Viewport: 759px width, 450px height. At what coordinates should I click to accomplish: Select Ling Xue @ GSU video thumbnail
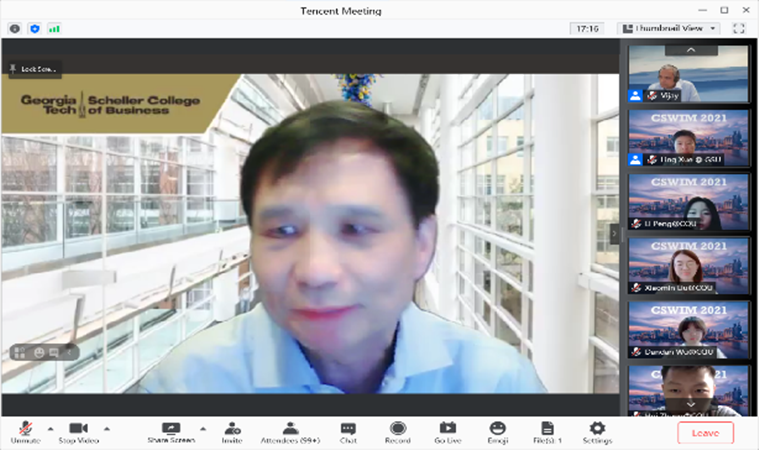(x=688, y=138)
